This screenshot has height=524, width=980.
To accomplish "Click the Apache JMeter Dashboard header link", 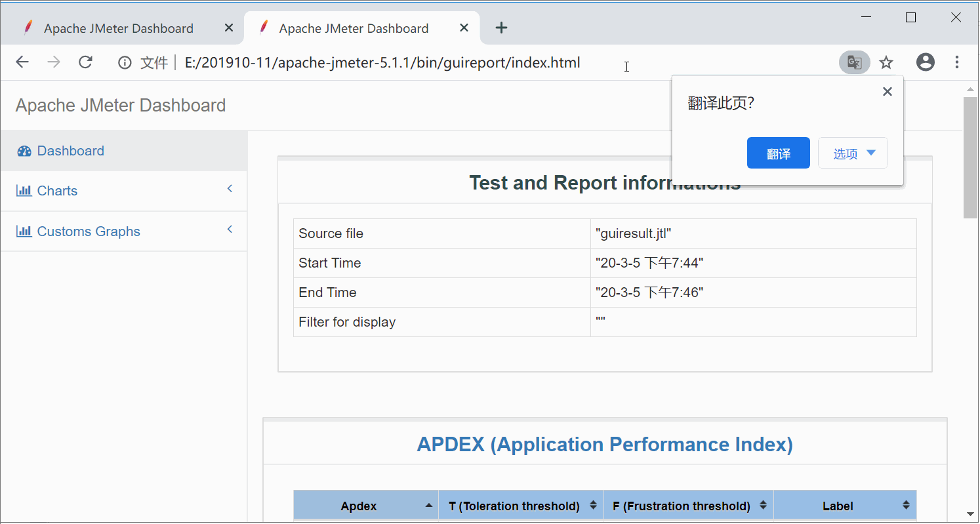I will (121, 106).
